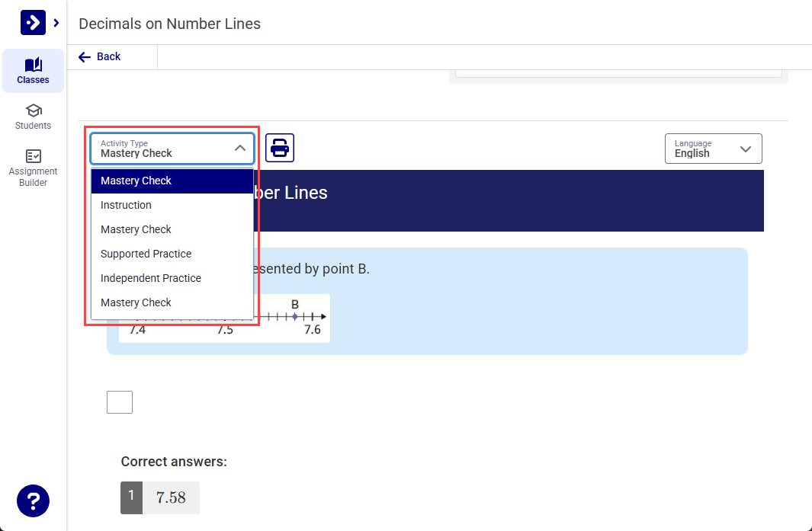Viewport: 812px width, 531px height.
Task: Click the app logo icon
Action: [33, 23]
